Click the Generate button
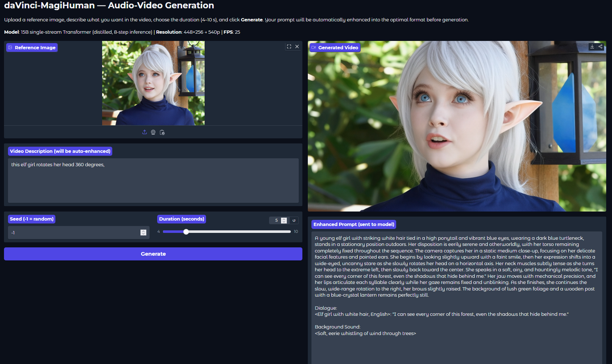Viewport: 612px width, 364px height. click(153, 254)
